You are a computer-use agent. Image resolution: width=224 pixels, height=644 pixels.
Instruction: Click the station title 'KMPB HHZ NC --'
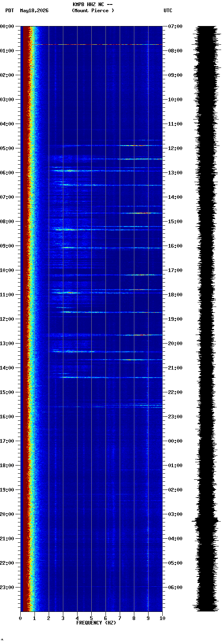click(93, 4)
